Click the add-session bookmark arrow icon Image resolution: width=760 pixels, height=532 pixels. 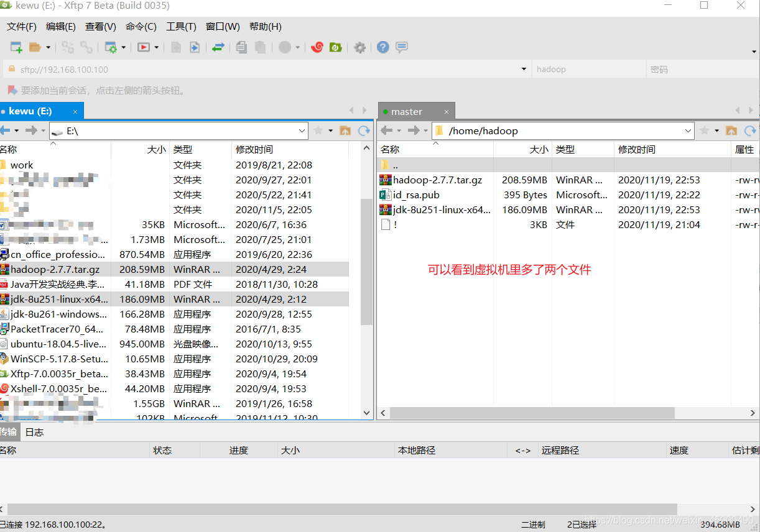(x=11, y=90)
